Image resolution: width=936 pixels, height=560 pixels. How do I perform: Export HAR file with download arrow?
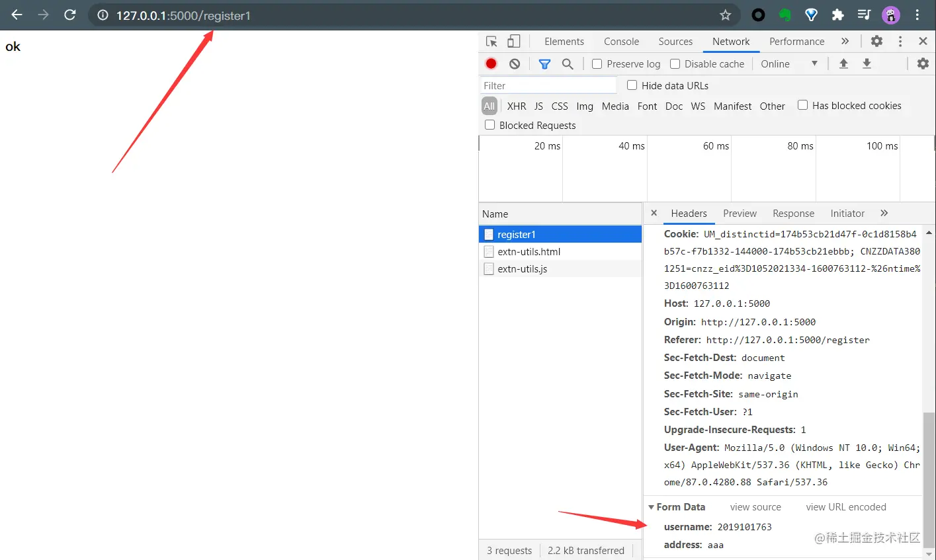[x=867, y=63]
